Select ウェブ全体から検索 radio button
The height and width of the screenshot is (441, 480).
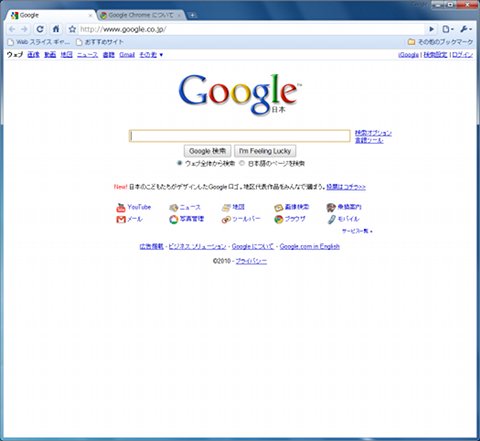pyautogui.click(x=180, y=163)
